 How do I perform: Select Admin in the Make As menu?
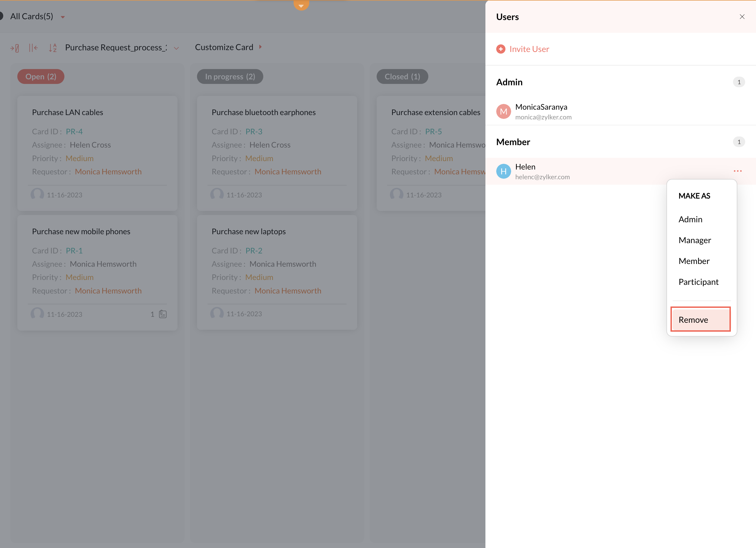(x=690, y=219)
